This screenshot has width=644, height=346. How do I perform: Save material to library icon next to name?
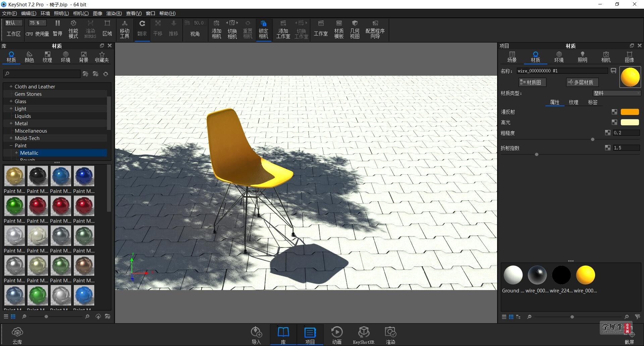tap(613, 71)
